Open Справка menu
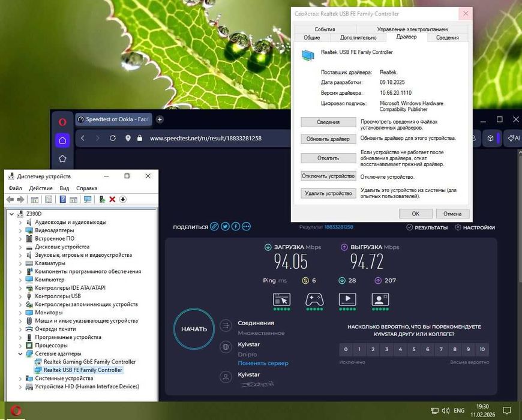Viewport: 522px width, 420px height. tap(86, 188)
